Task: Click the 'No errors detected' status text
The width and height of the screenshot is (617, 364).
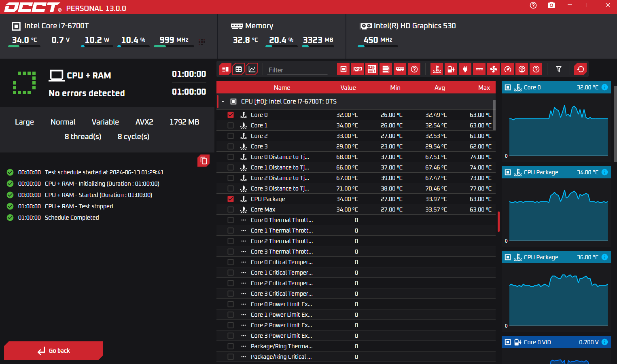Action: pyautogui.click(x=87, y=93)
